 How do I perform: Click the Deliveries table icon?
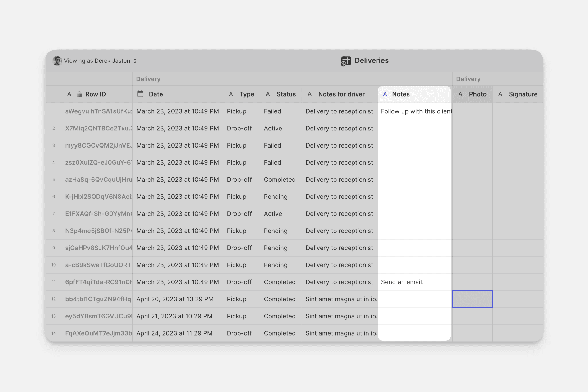346,61
